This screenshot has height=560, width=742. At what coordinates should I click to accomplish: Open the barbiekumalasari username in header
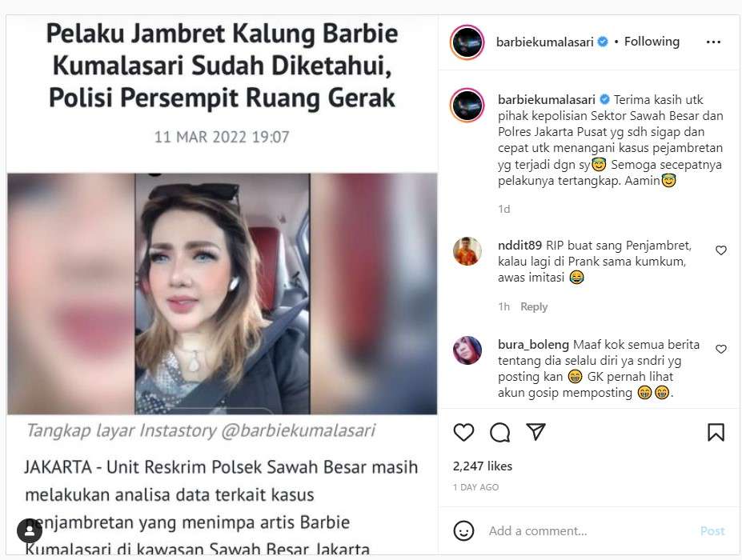(x=544, y=42)
